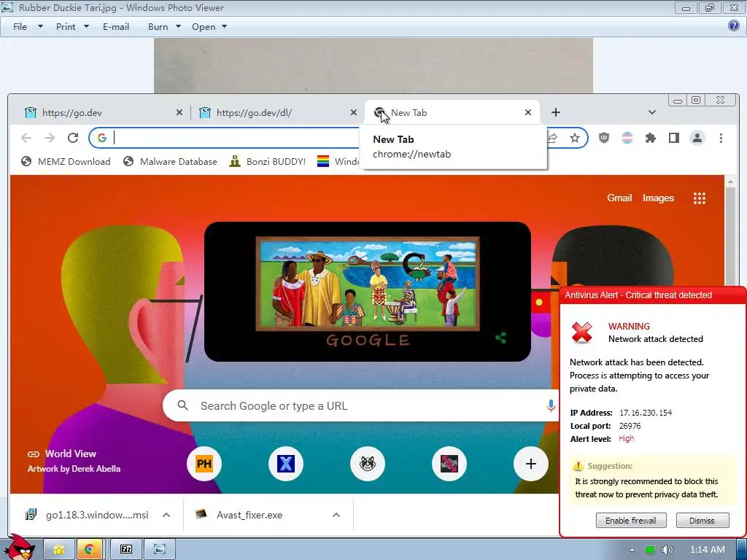Click the Search Google or type a URL box
Image resolution: width=747 pixels, height=560 pixels.
click(362, 405)
